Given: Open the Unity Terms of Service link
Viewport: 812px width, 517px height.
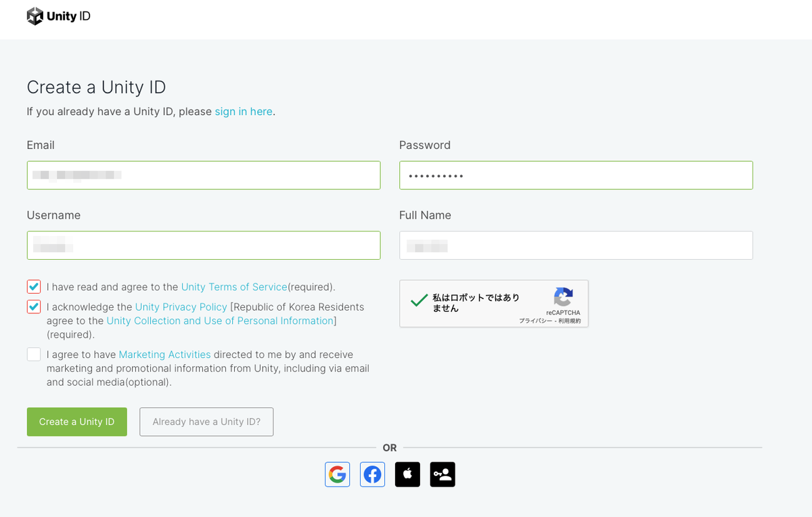Looking at the screenshot, I should tap(234, 287).
